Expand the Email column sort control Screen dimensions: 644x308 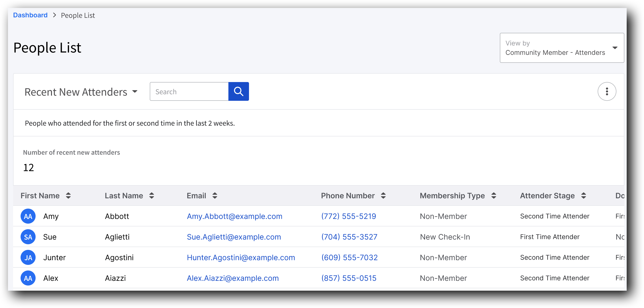point(215,195)
